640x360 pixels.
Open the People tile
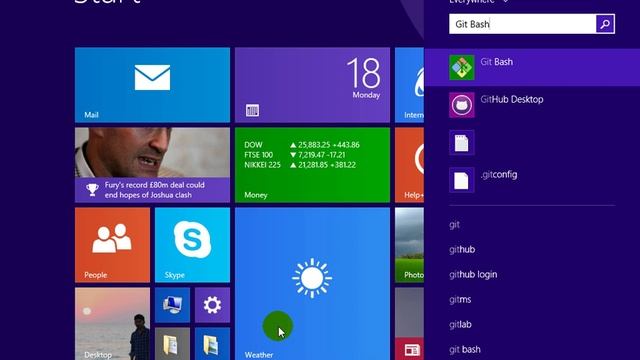pyautogui.click(x=112, y=245)
